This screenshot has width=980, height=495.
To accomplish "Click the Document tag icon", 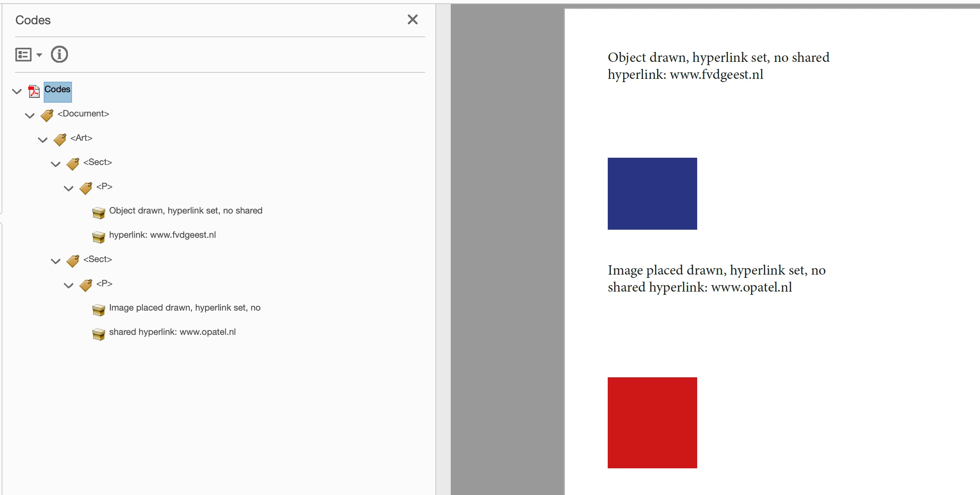I will pyautogui.click(x=47, y=115).
